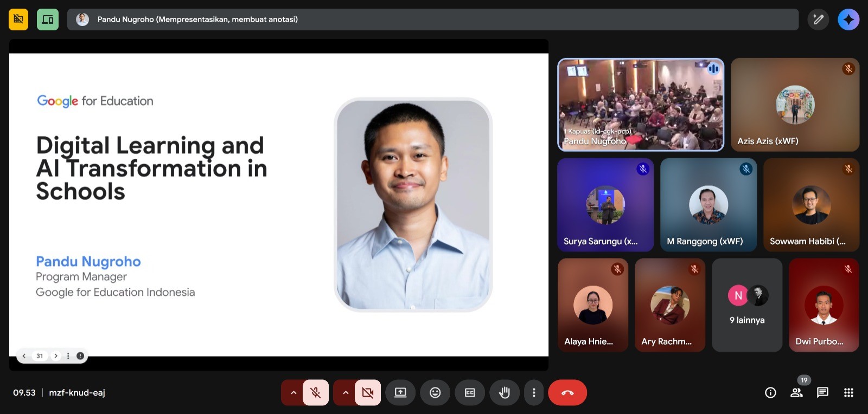Click the speaking audio indicator on Pandu's tile
The height and width of the screenshot is (414, 868).
point(713,69)
